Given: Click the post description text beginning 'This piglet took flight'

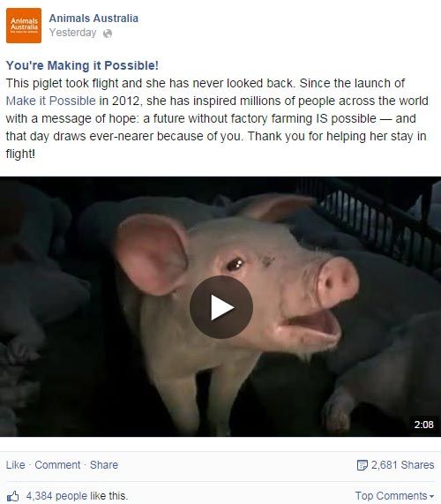Looking at the screenshot, I should click(217, 118).
